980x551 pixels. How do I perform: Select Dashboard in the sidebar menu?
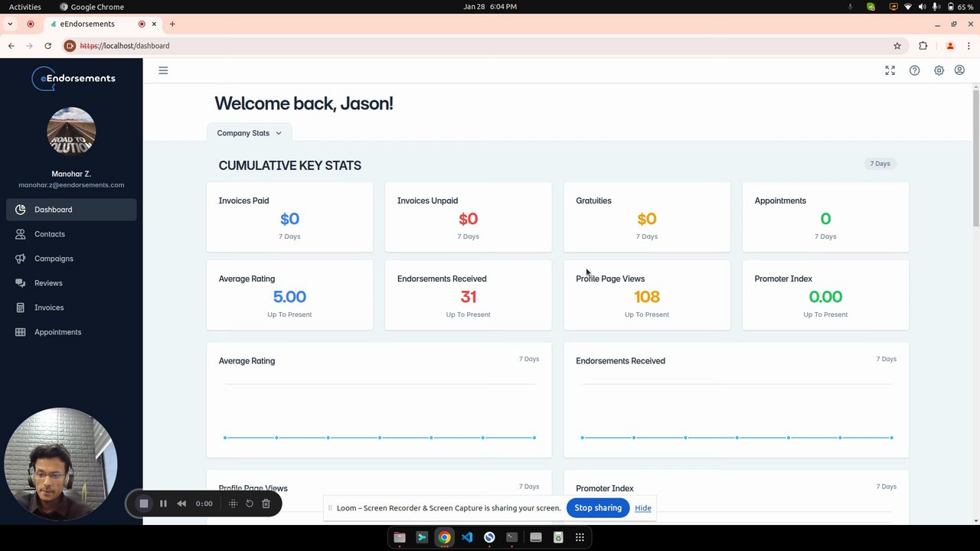click(71, 210)
